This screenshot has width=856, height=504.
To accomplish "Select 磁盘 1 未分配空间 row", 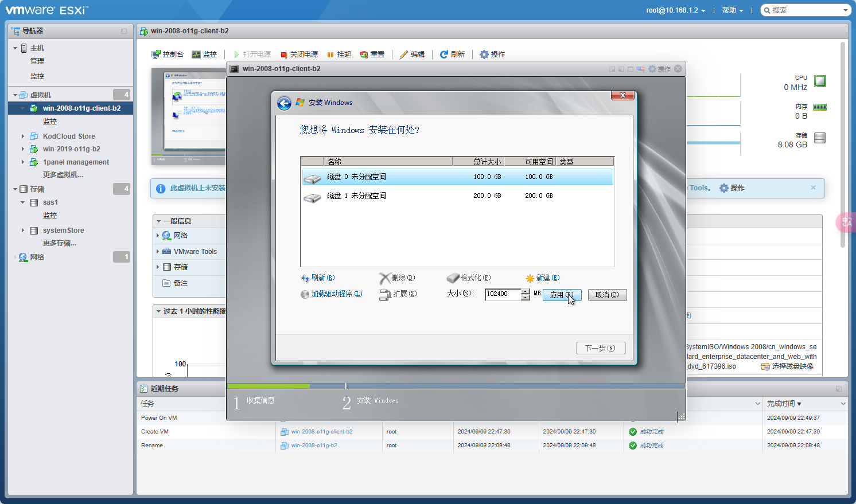I will pos(458,196).
